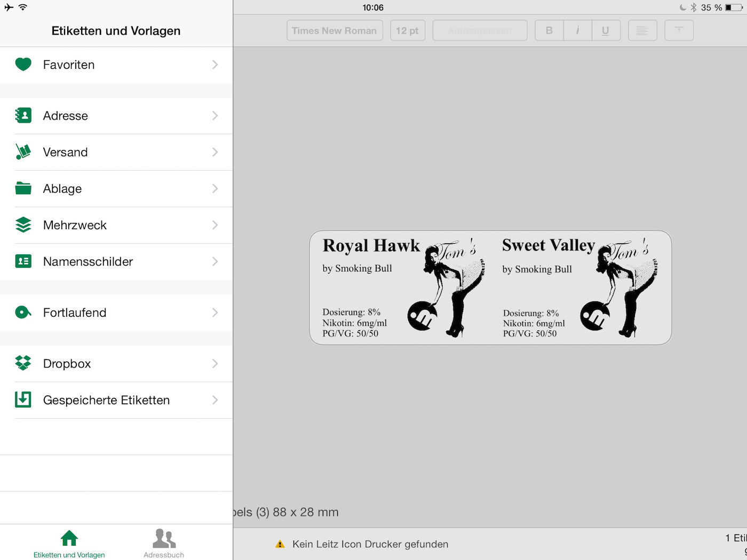
Task: Open the Mehrzweck list entry
Action: click(x=116, y=225)
